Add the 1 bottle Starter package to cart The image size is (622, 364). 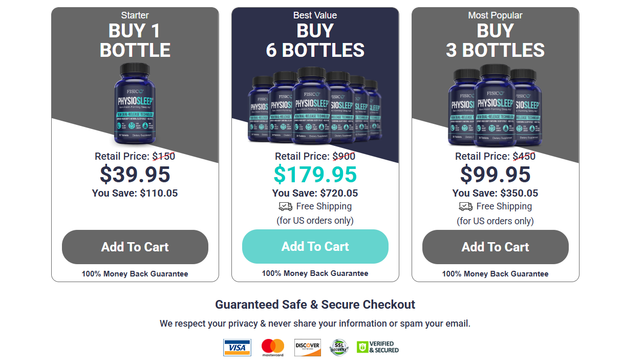tap(135, 247)
